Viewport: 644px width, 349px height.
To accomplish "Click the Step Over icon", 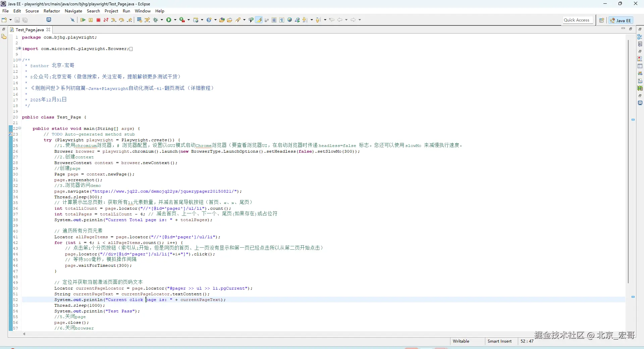I will (121, 20).
